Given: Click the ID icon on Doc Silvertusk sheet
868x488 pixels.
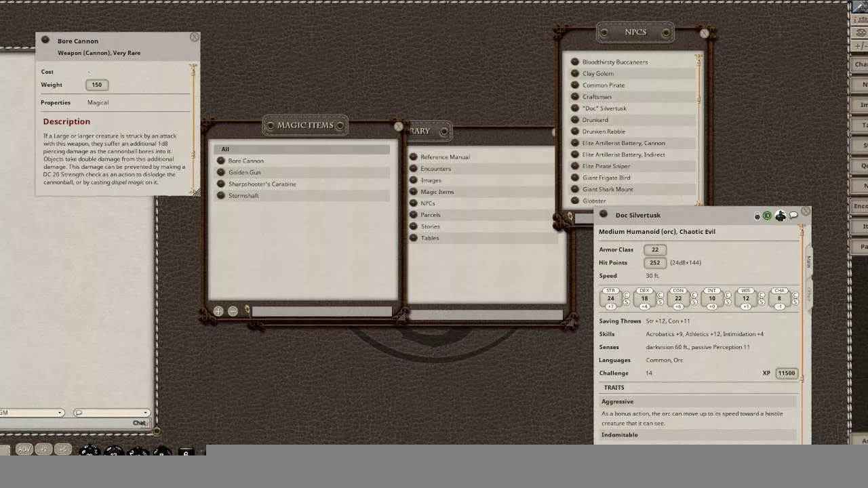Looking at the screenshot, I should [768, 216].
